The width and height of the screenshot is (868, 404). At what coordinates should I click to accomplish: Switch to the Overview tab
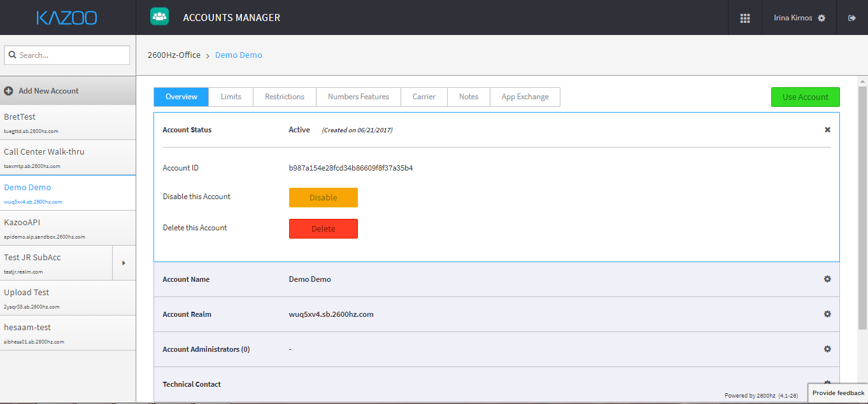point(181,97)
